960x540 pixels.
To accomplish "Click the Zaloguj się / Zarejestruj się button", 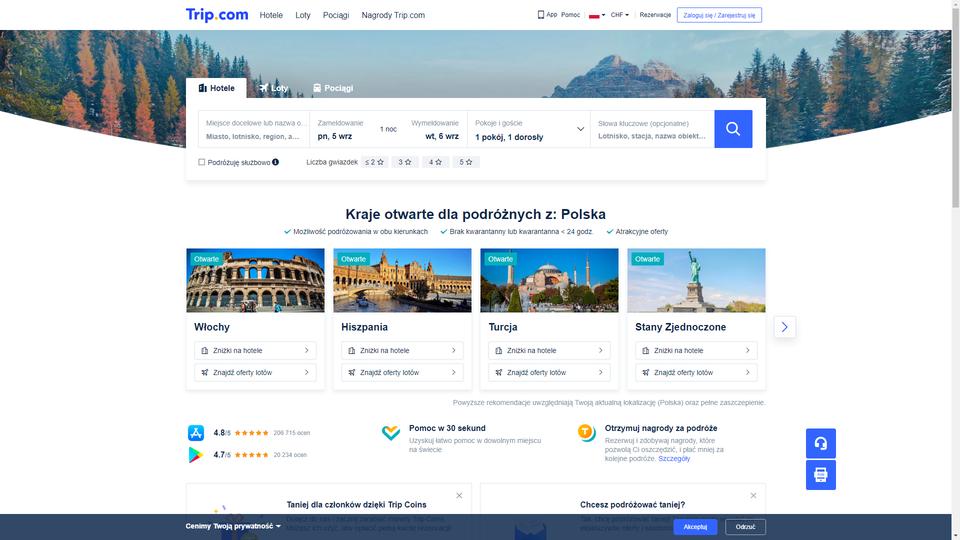I will point(719,15).
